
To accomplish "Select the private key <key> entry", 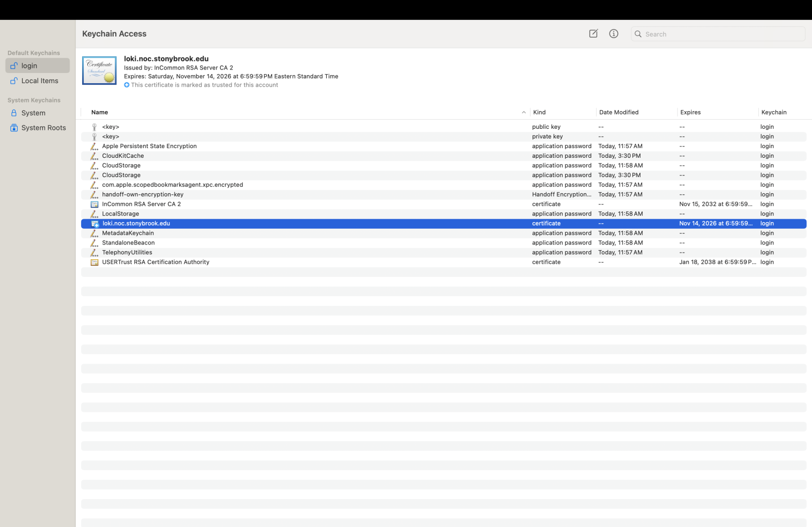I will [x=444, y=136].
